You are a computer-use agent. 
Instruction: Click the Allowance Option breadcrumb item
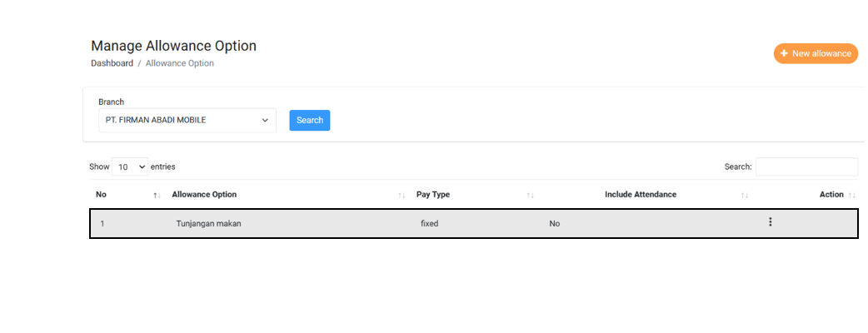coord(179,63)
